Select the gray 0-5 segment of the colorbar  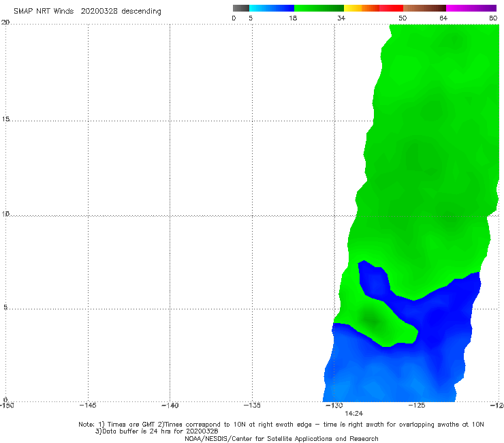click(x=241, y=8)
